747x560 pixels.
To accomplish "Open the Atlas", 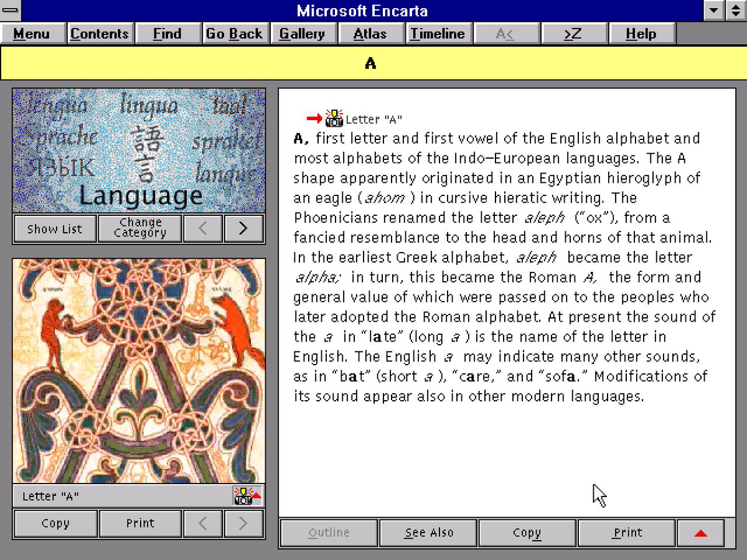I will [370, 34].
